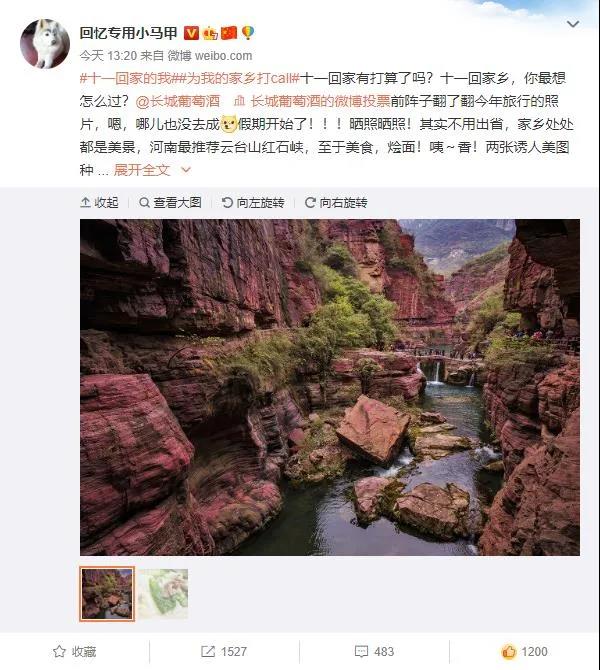
Task: Favorite the post with 收藏 star
Action: pos(75,652)
